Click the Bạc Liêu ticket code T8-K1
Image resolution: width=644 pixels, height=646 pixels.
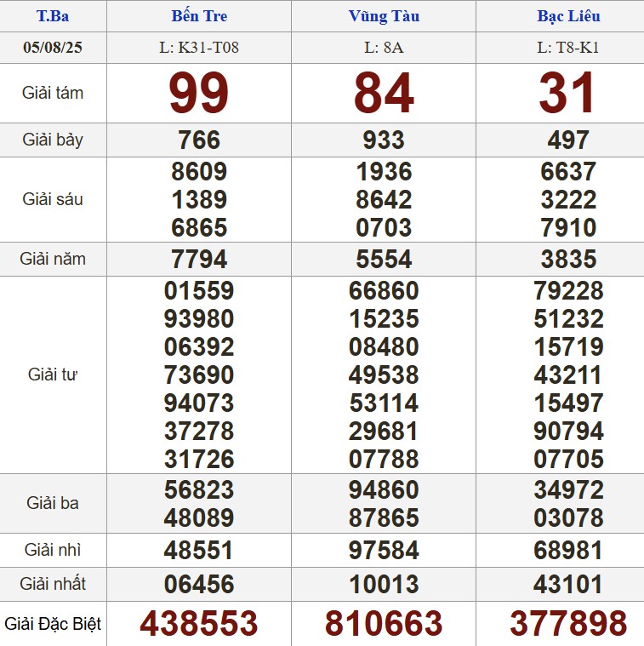tap(568, 47)
